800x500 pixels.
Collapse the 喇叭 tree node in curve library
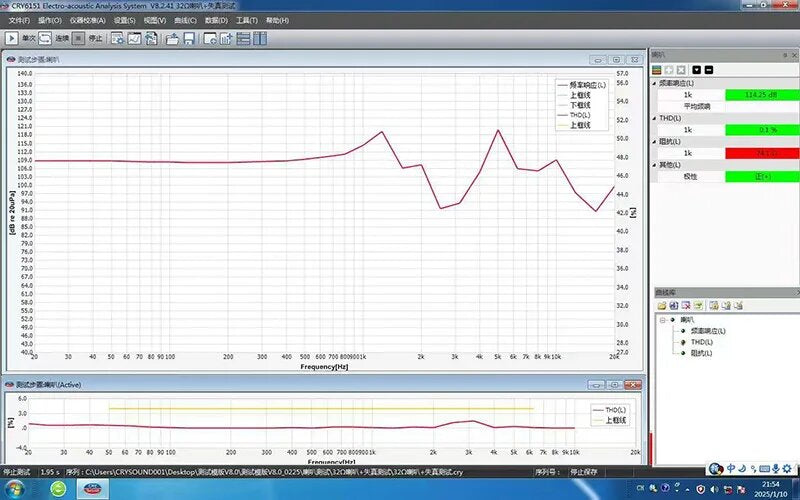pos(662,320)
